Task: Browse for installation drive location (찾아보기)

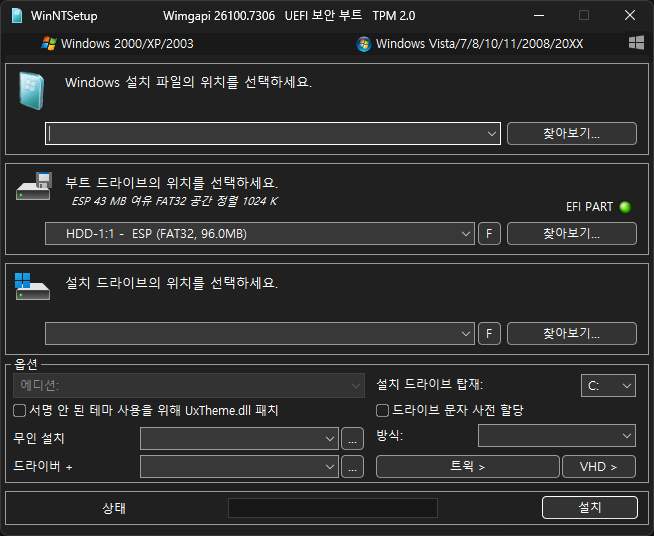Action: pos(571,333)
